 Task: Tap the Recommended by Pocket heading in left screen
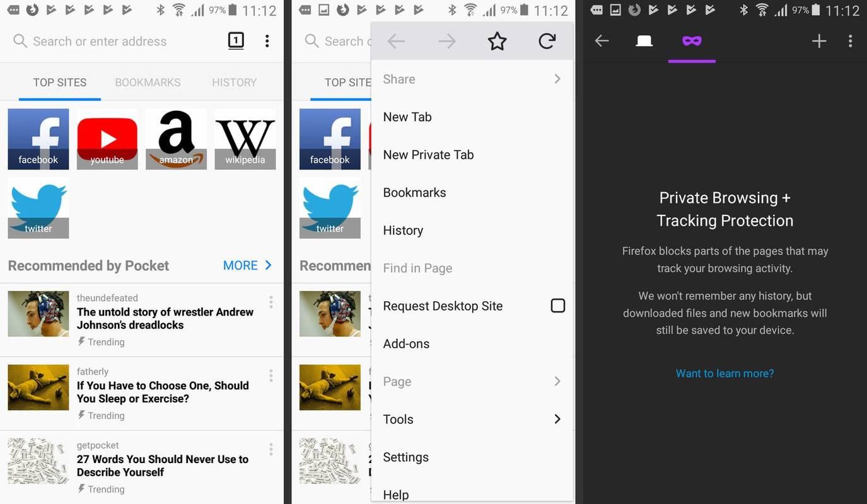coord(88,266)
